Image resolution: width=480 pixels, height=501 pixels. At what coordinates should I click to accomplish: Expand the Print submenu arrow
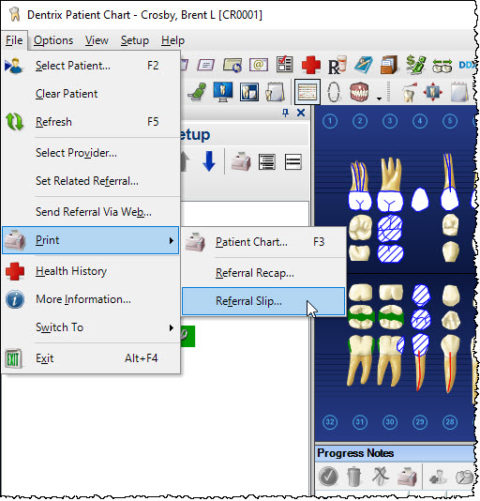tap(171, 240)
